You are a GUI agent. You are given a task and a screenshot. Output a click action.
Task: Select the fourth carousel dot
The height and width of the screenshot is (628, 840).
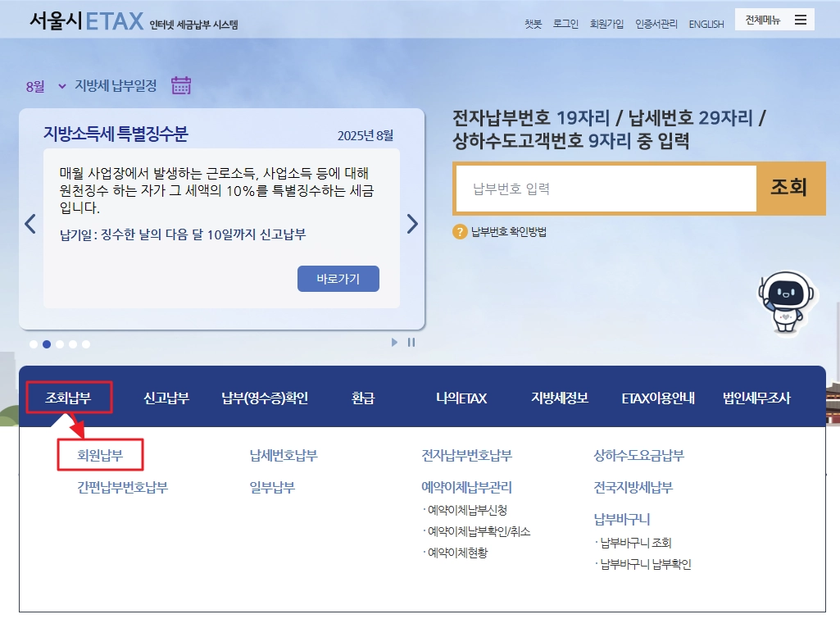point(73,344)
